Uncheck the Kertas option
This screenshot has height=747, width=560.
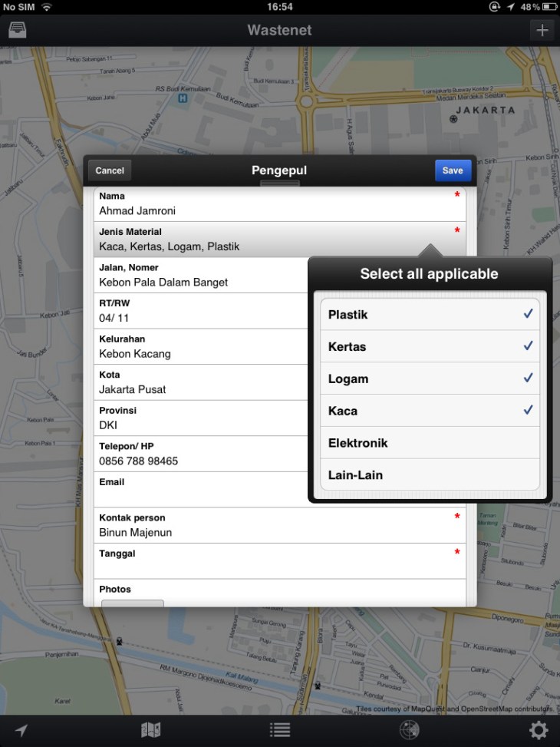point(430,347)
